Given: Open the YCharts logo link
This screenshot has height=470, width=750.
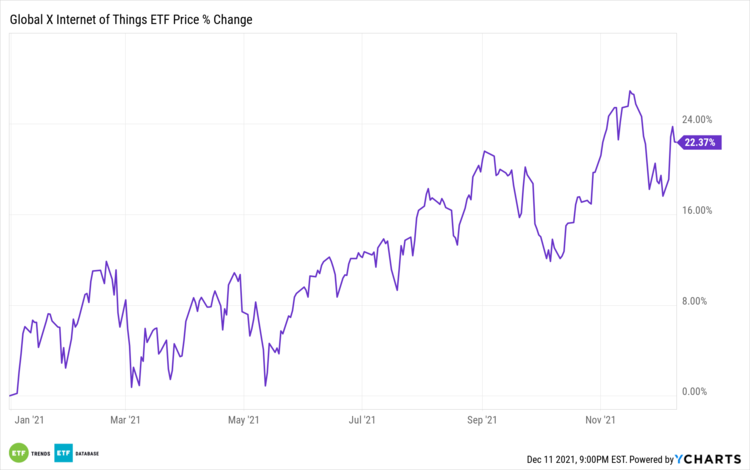Looking at the screenshot, I should point(709,459).
